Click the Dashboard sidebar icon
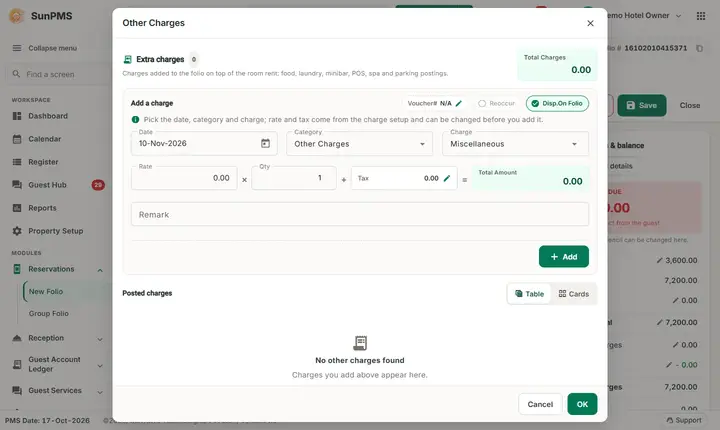This screenshot has height=430, width=720. (x=17, y=116)
